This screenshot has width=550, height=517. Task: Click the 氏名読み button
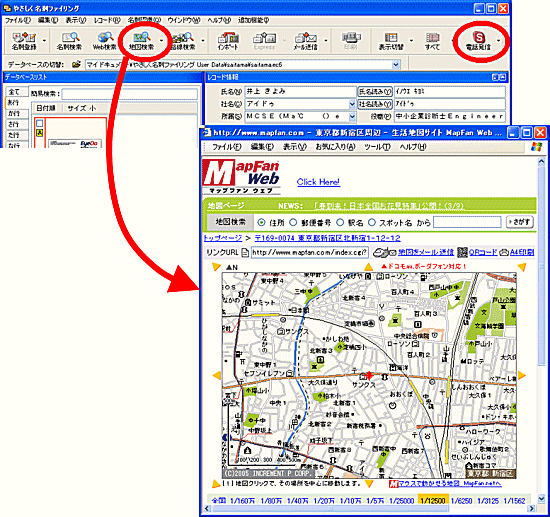coord(375,92)
